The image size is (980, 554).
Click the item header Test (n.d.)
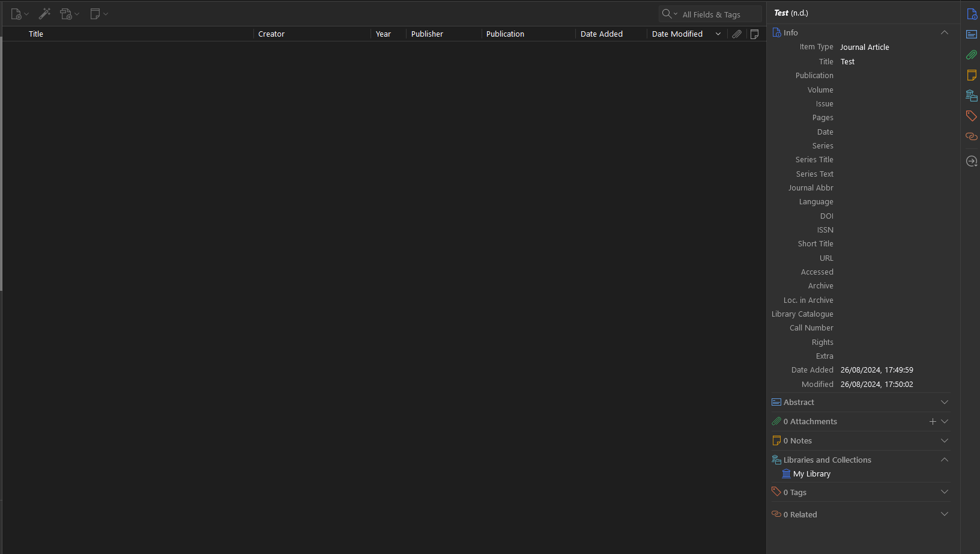[x=791, y=13]
